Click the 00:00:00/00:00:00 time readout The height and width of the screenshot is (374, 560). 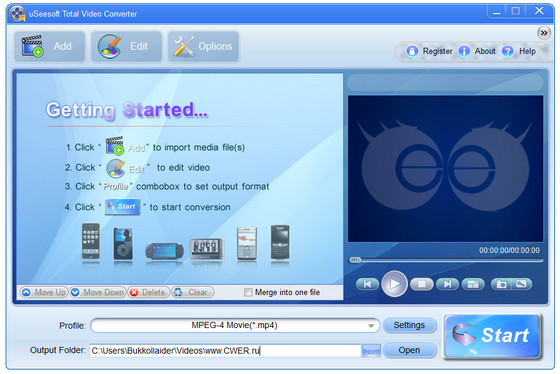coord(509,250)
